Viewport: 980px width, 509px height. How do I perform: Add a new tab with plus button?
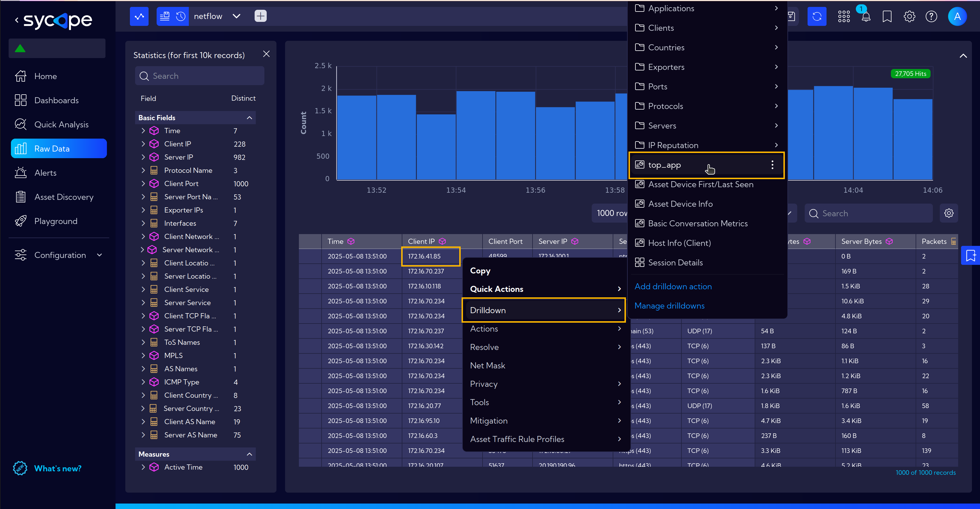[260, 16]
